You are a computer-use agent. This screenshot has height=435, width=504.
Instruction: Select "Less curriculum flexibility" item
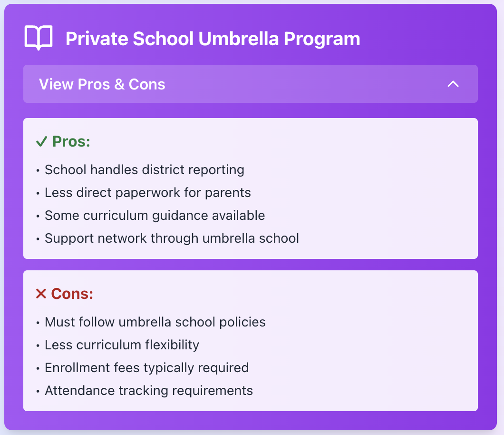click(x=122, y=345)
